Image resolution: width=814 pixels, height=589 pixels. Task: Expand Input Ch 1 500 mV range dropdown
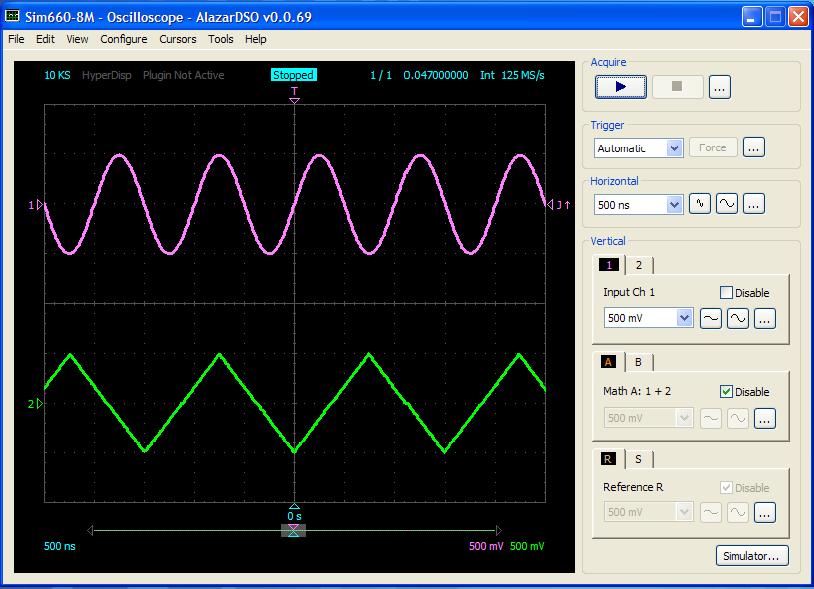685,318
